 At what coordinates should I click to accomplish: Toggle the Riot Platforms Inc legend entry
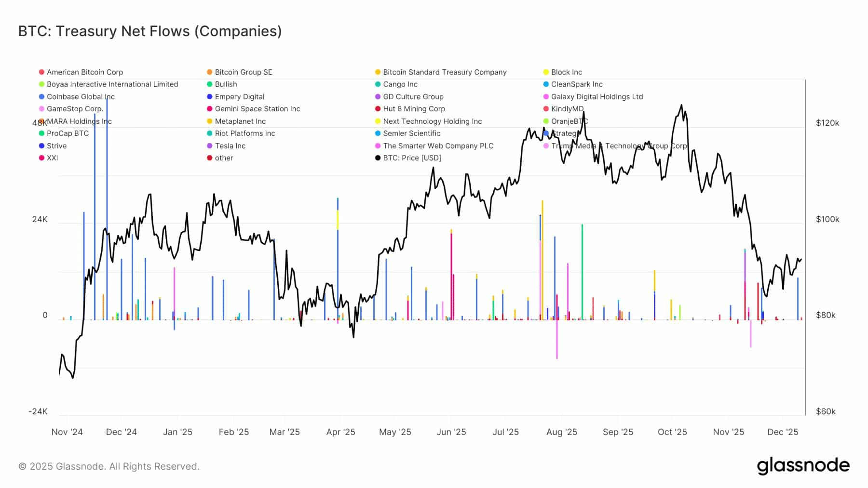[x=244, y=133]
